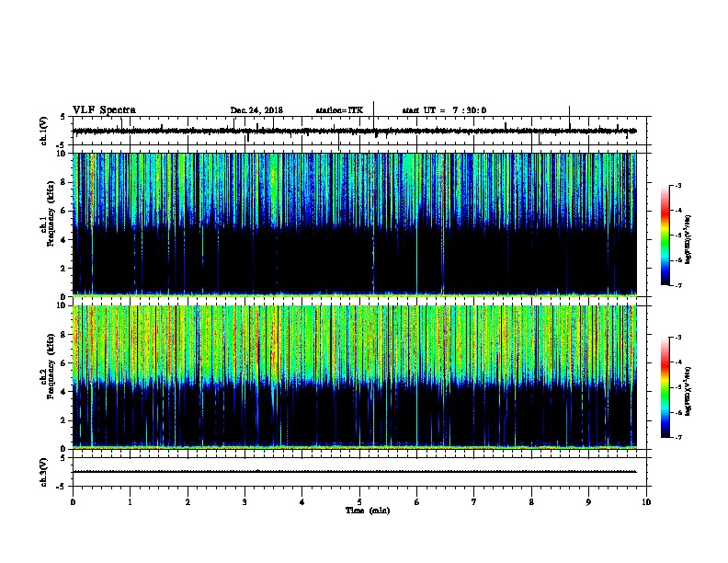
Task: Click time axis tick label "7"
Action: pos(474,501)
